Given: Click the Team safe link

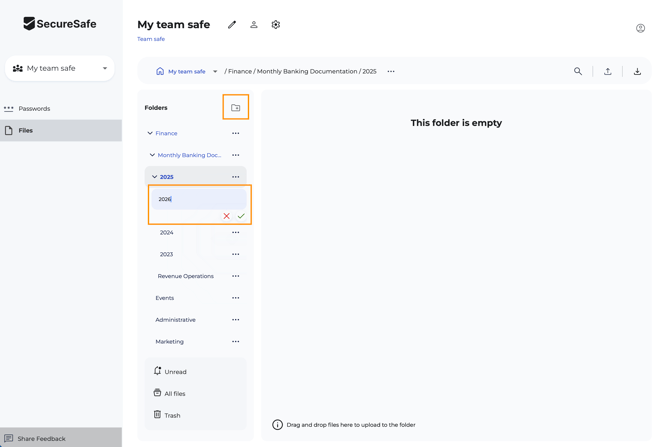Looking at the screenshot, I should pos(151,39).
